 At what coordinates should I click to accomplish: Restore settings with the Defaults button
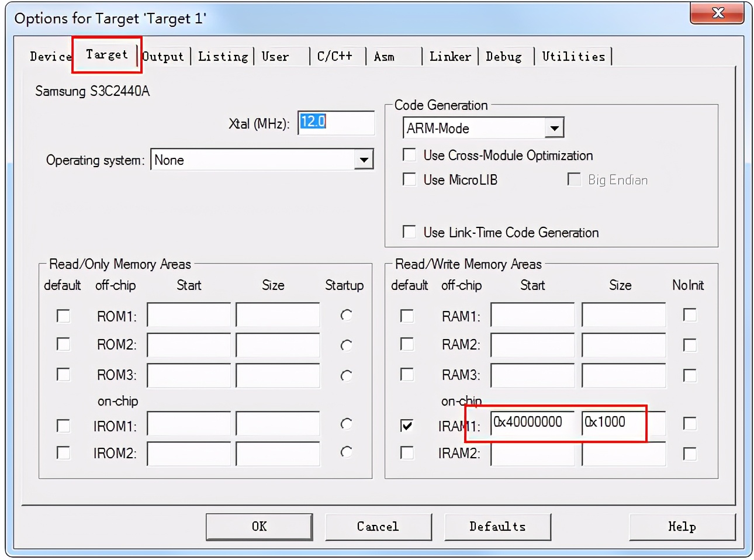[497, 527]
